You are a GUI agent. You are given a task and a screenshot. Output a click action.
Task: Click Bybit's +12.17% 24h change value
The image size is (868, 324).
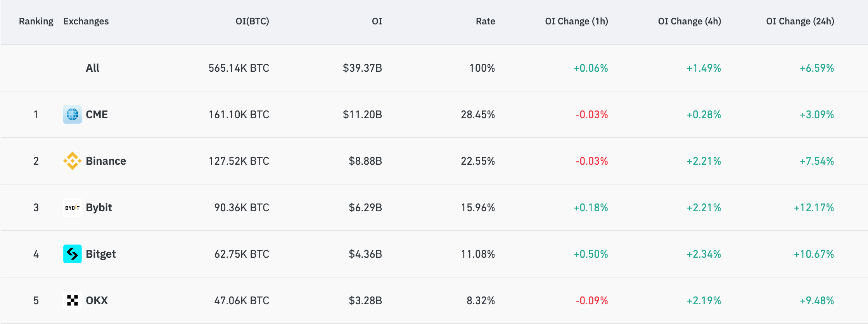(814, 207)
